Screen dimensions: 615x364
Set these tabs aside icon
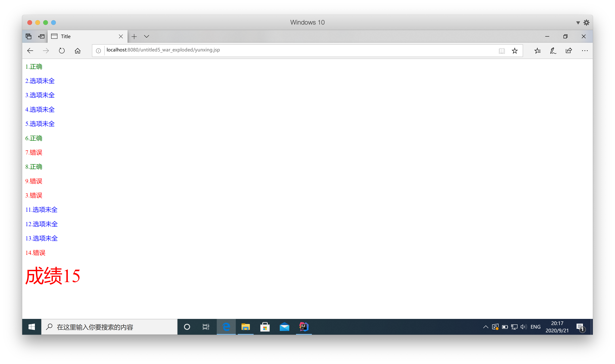click(x=41, y=36)
